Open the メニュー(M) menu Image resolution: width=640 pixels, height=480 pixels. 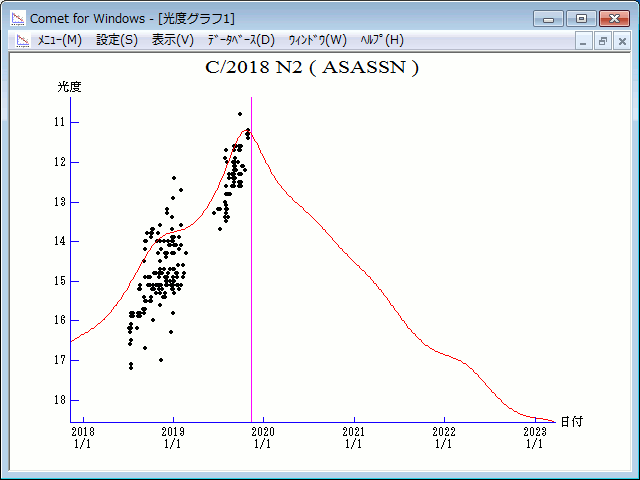(x=59, y=40)
